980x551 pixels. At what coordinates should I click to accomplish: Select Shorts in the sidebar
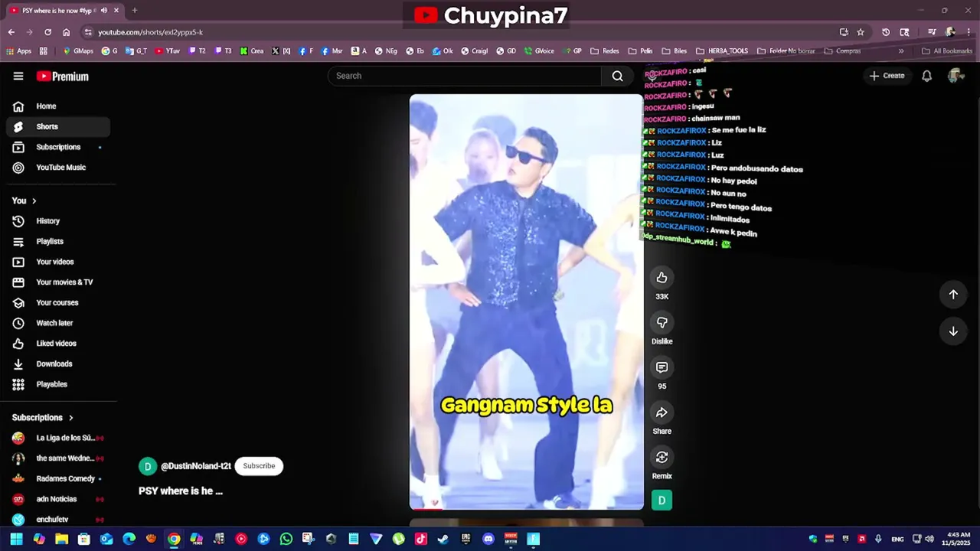(58, 127)
